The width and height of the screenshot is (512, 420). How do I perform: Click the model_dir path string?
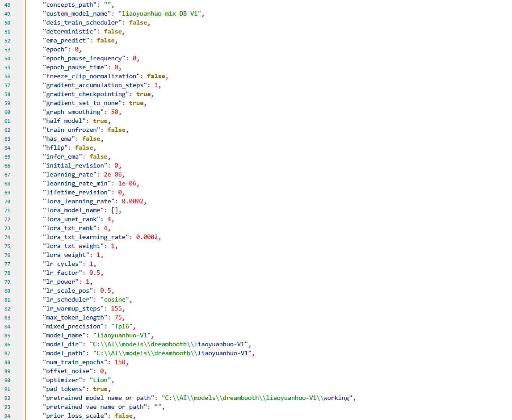tap(174, 344)
